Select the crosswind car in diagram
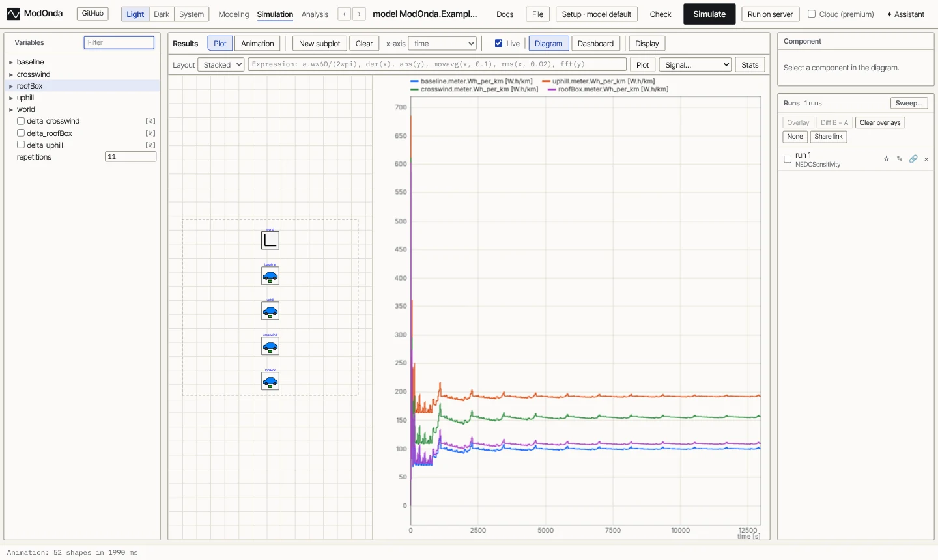This screenshot has height=560, width=938. [270, 346]
